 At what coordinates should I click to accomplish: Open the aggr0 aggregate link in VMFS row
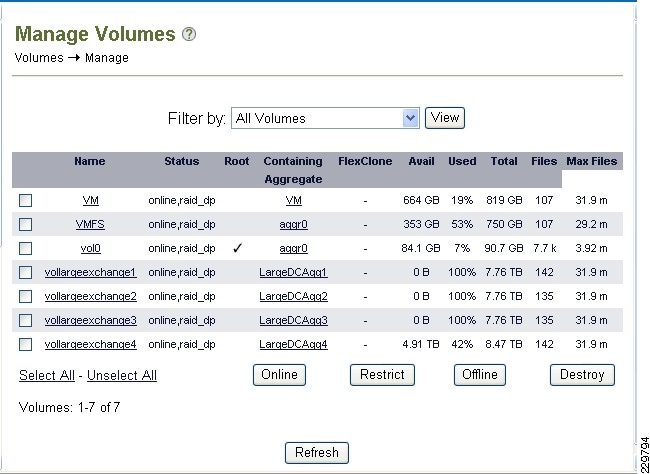point(293,224)
